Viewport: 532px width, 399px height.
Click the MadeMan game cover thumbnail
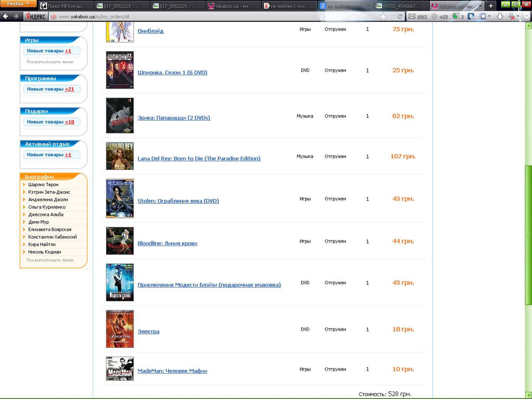pyautogui.click(x=120, y=369)
